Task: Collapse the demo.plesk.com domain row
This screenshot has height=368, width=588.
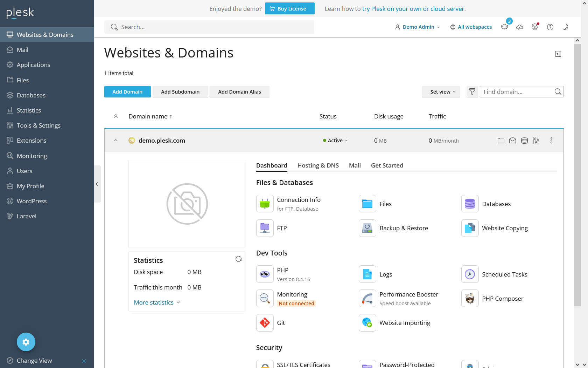Action: tap(116, 141)
